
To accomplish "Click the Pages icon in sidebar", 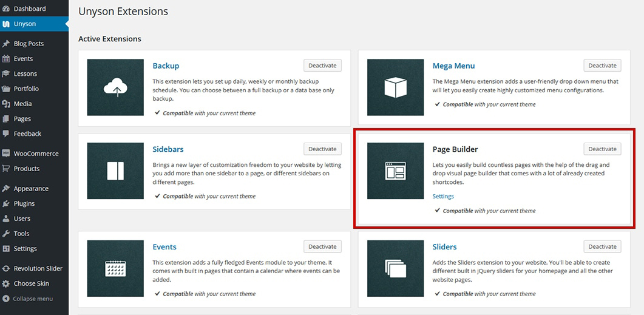I will coord(5,119).
